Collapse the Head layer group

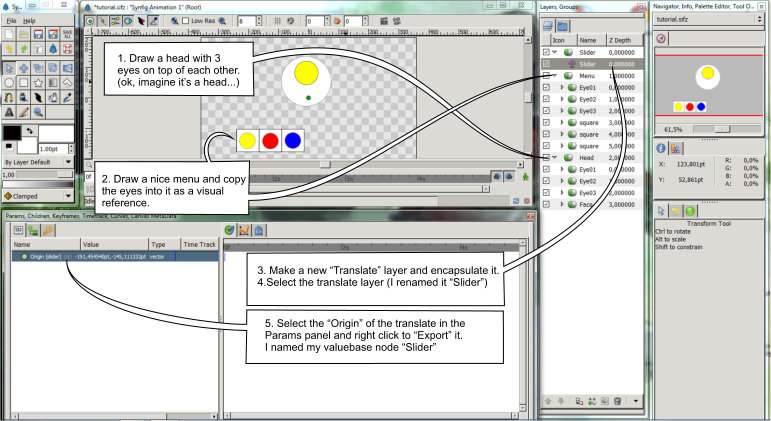[x=556, y=157]
